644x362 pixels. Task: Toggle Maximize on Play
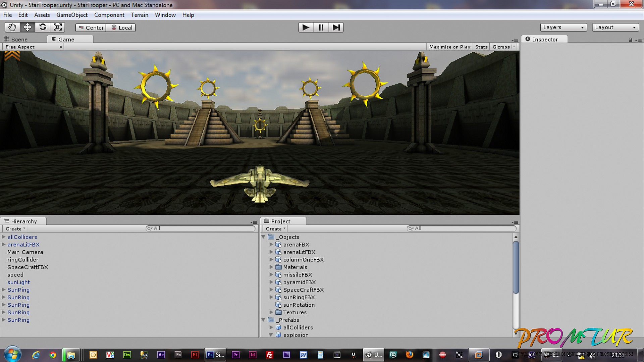(x=449, y=47)
